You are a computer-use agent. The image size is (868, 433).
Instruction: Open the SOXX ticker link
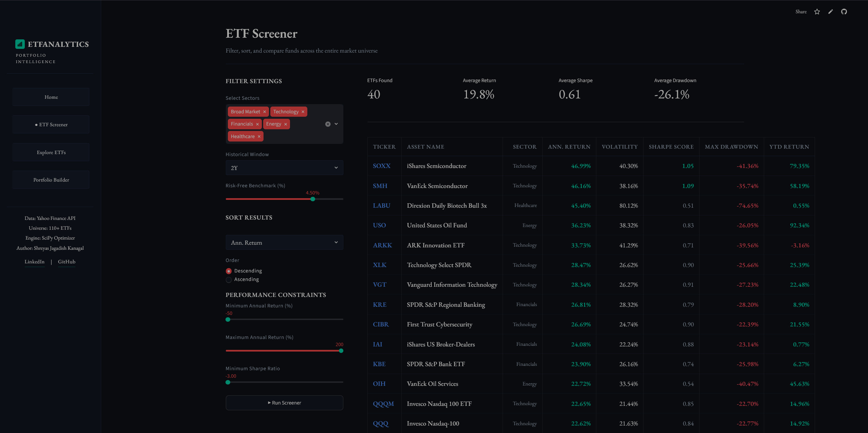(x=382, y=166)
